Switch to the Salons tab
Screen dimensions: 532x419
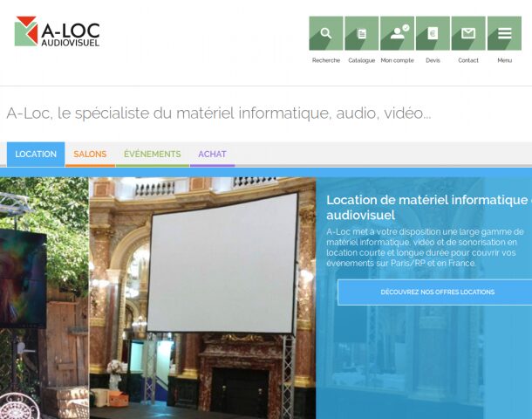tap(90, 155)
